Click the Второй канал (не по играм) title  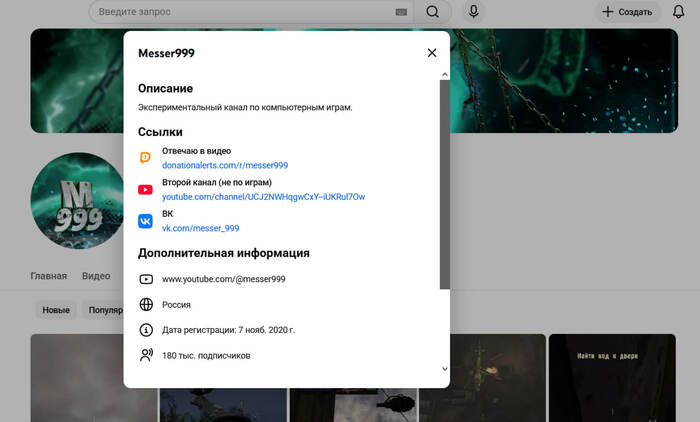click(217, 182)
